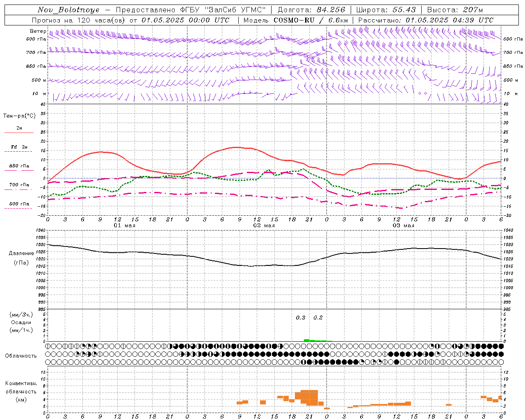Click the 850 гПа temperature legend entry
Viewport: 525px width, 420px height.
tap(19, 166)
